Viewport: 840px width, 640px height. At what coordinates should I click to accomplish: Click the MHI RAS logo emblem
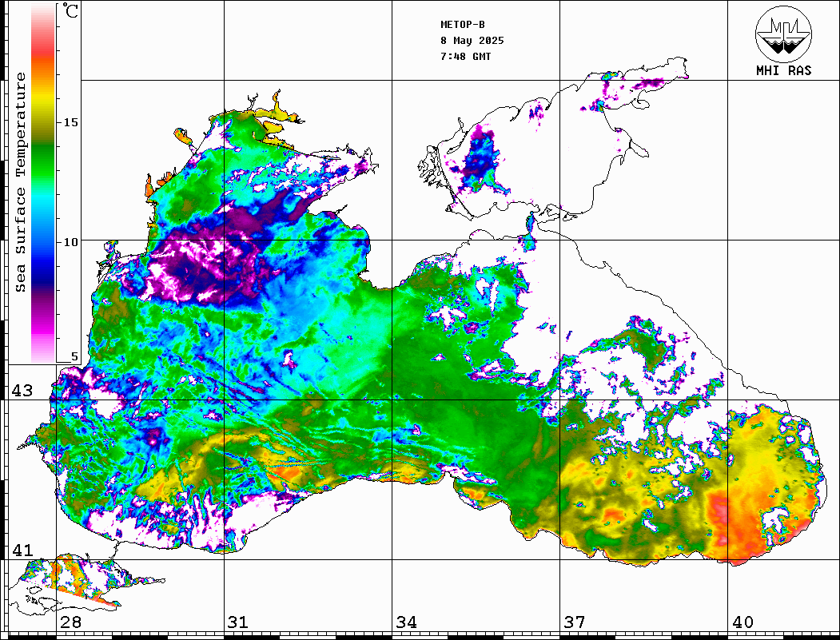point(783,34)
